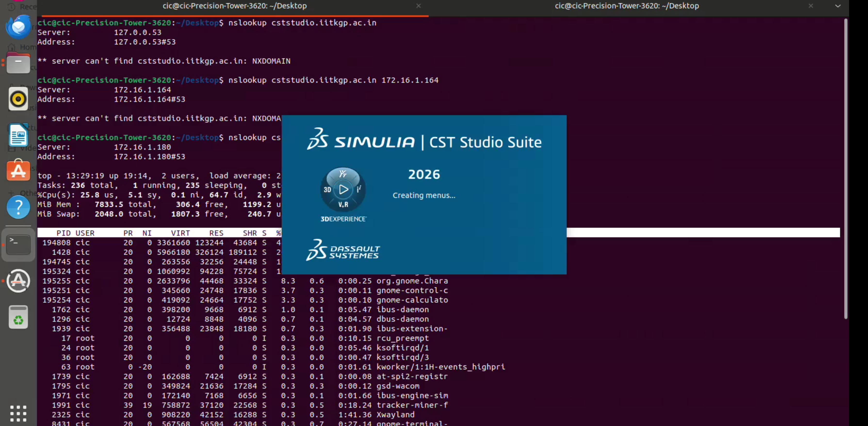The height and width of the screenshot is (426, 868).
Task: Click the %Cpu(s) summary line
Action: coord(159,195)
